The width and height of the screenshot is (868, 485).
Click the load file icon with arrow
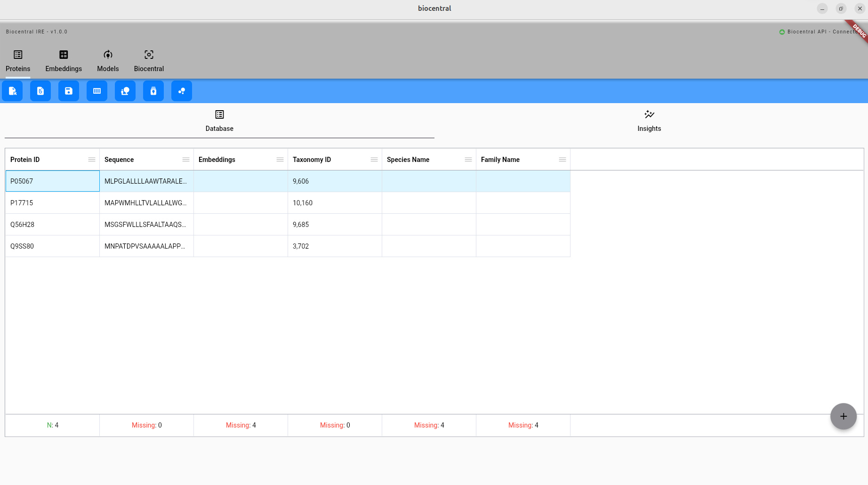(x=12, y=91)
